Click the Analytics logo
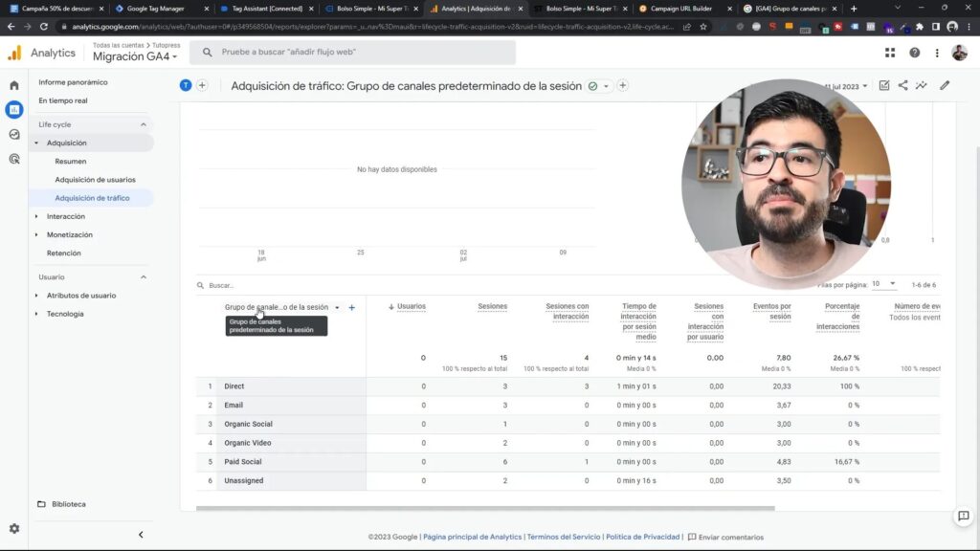Image resolution: width=980 pixels, height=551 pixels. click(x=14, y=54)
